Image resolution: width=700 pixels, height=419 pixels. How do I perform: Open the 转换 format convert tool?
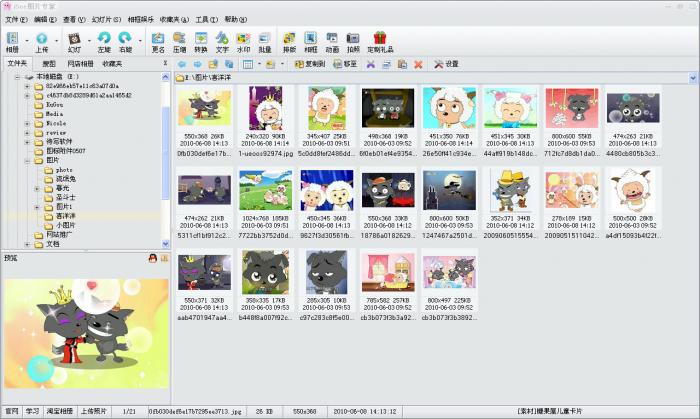tap(200, 42)
